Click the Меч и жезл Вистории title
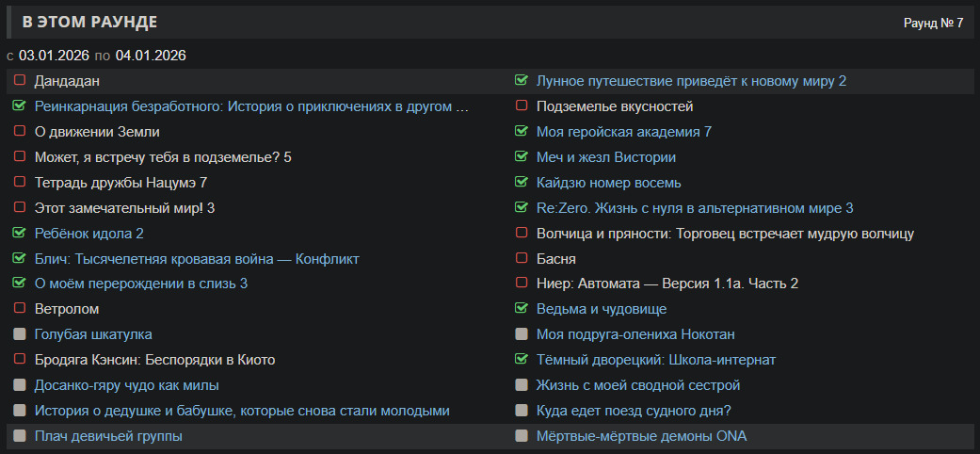 point(605,157)
